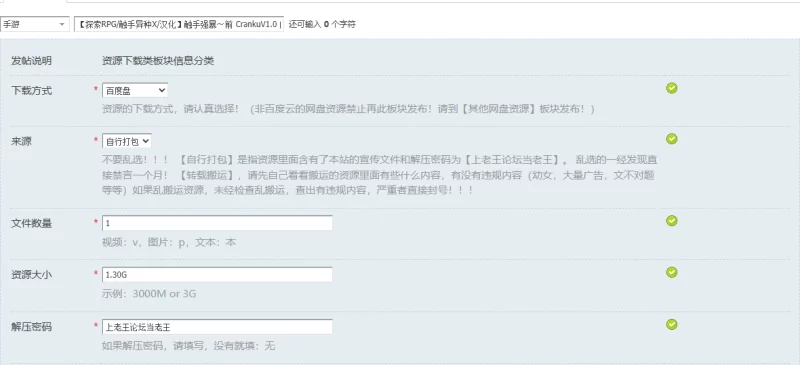Click the 资源大小 input field

pos(217,275)
